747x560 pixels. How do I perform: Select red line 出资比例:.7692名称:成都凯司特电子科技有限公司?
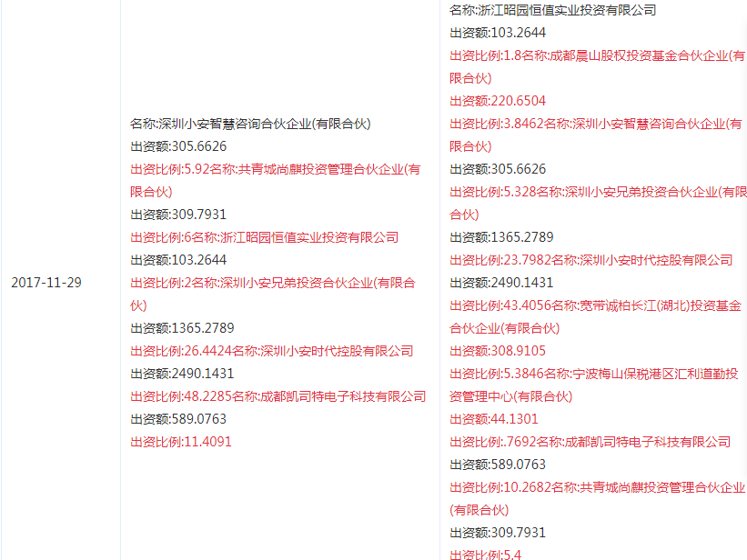click(x=590, y=442)
